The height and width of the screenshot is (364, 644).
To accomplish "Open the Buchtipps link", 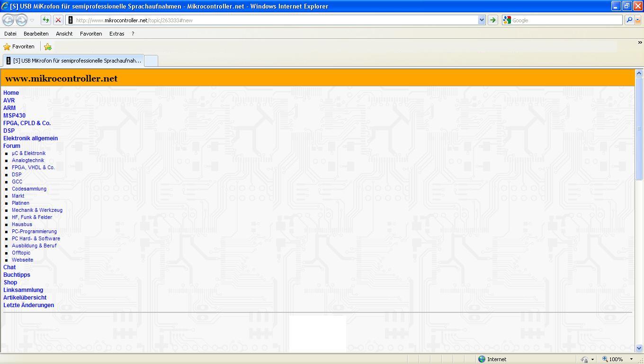I will click(x=17, y=275).
